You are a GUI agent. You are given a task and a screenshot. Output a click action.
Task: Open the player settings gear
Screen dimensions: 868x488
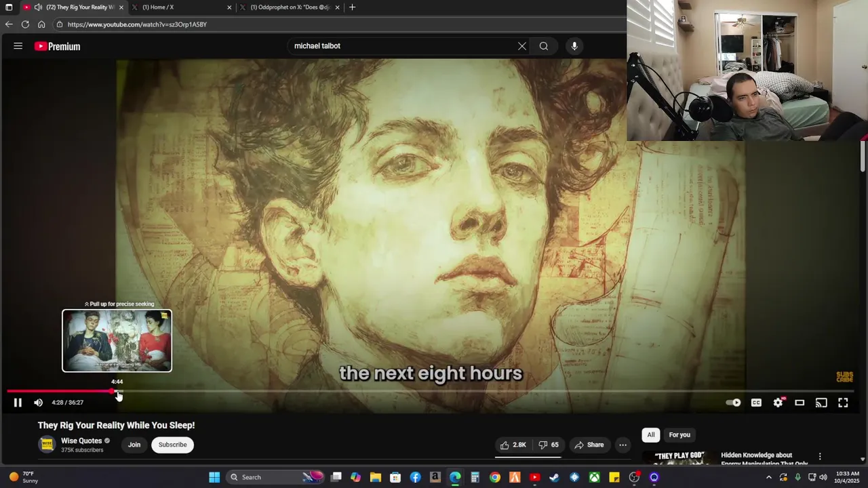(778, 403)
